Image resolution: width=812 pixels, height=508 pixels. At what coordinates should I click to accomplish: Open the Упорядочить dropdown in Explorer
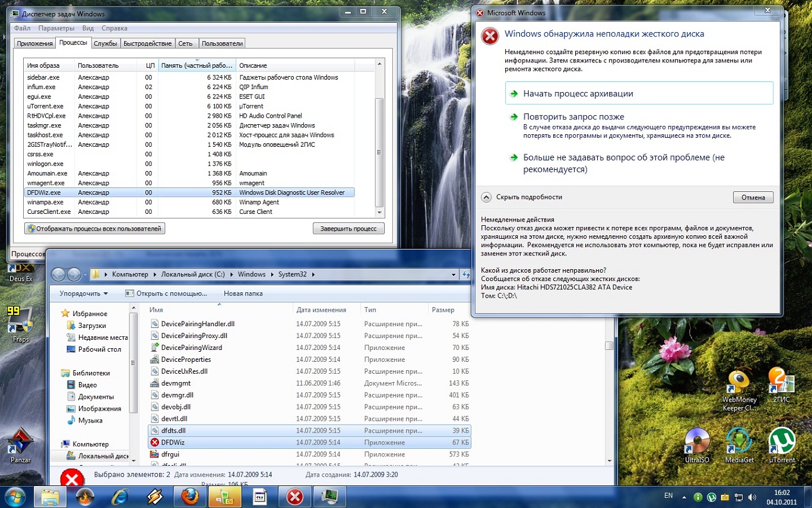[84, 294]
